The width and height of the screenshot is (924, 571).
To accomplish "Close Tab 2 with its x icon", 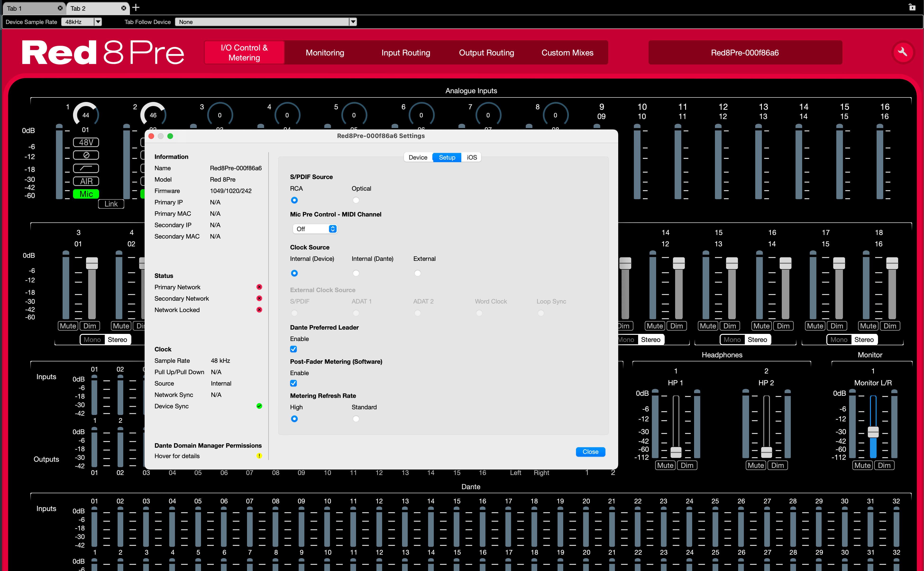I will (x=124, y=8).
